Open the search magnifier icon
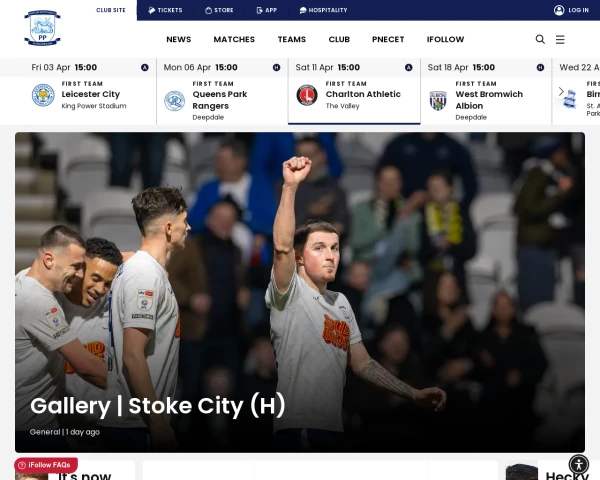The height and width of the screenshot is (480, 600). (x=540, y=39)
